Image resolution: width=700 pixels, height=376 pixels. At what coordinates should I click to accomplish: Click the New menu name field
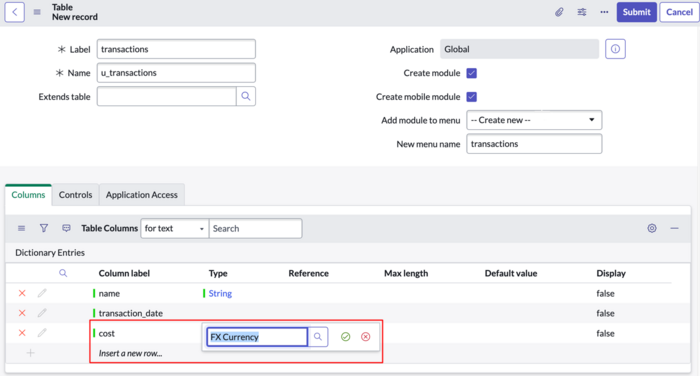(534, 144)
